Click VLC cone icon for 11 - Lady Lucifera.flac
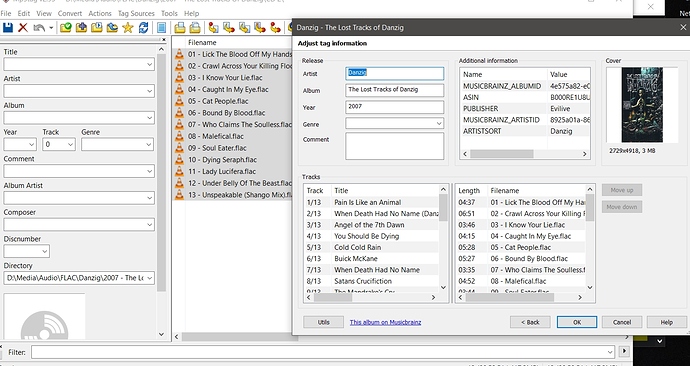 click(x=179, y=171)
